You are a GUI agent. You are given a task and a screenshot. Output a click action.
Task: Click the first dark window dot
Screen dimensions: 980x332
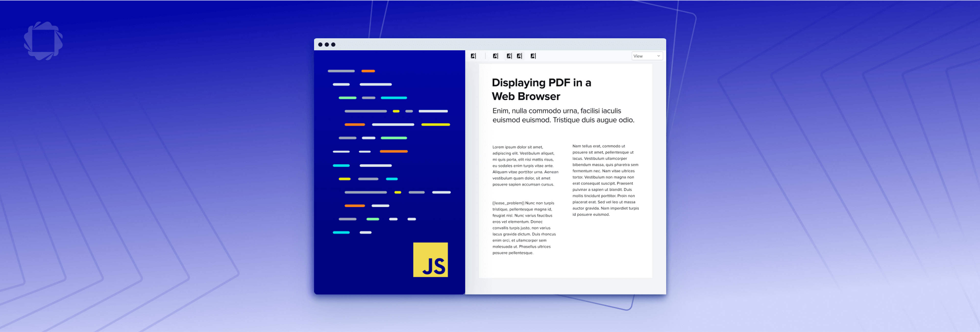pos(320,44)
